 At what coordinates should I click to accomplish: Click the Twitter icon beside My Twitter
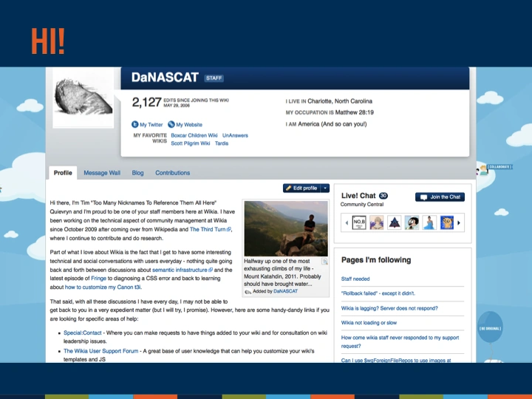click(135, 125)
